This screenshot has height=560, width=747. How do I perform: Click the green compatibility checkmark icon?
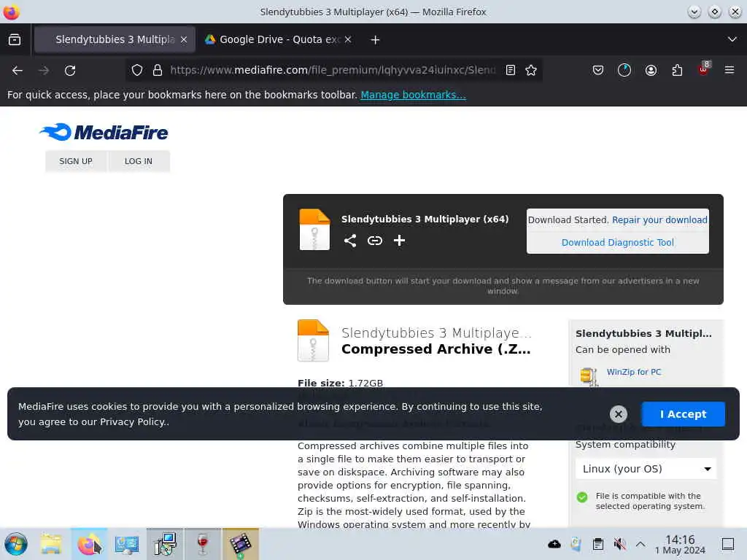[x=582, y=497]
